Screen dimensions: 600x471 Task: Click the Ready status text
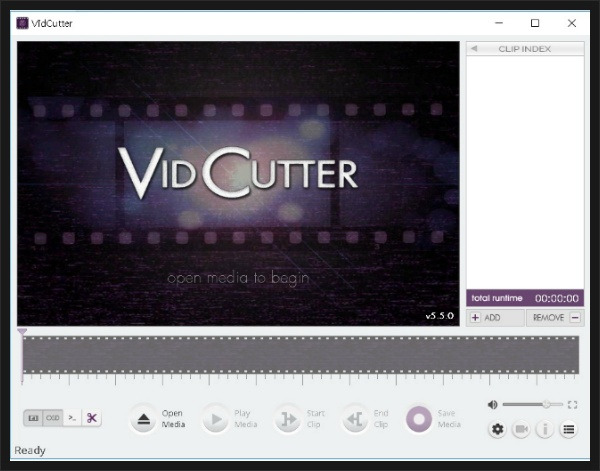point(30,450)
